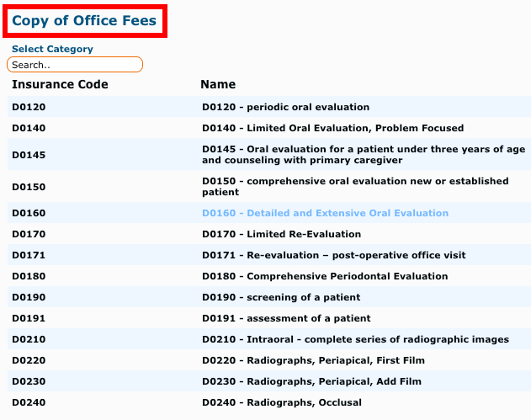531x420 pixels.
Task: Choose D0170 Limited Re-Evaluation name
Action: 281,234
